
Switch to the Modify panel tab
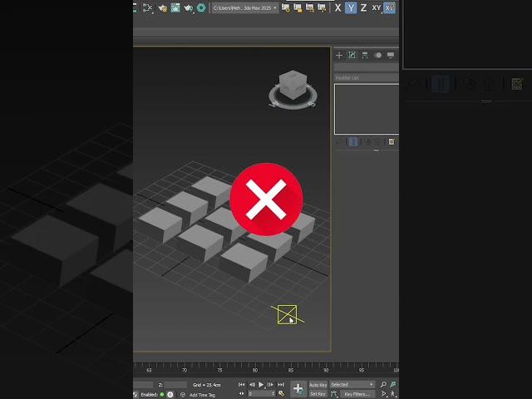[352, 56]
